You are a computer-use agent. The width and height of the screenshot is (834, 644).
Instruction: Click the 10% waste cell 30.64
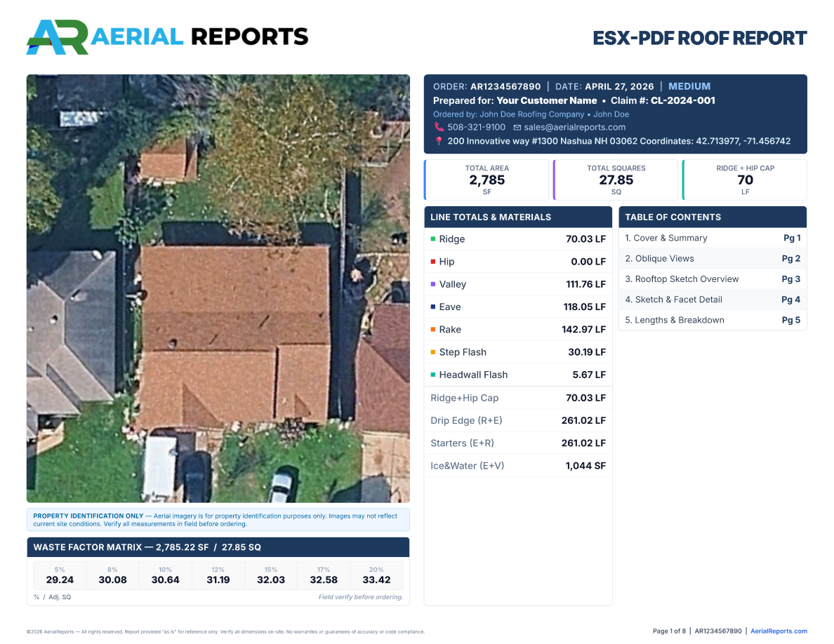tap(165, 575)
